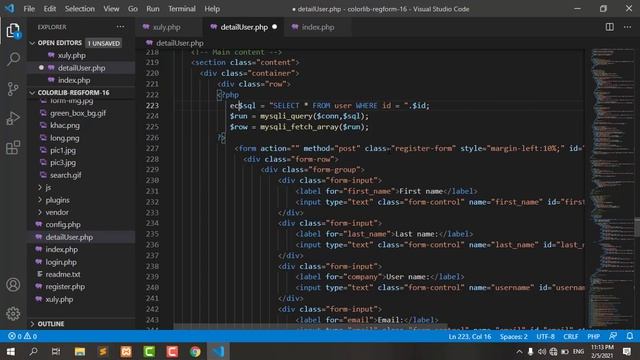Open Windows taskbar search
Viewport: 640px width, 360px height.
(x=33, y=351)
